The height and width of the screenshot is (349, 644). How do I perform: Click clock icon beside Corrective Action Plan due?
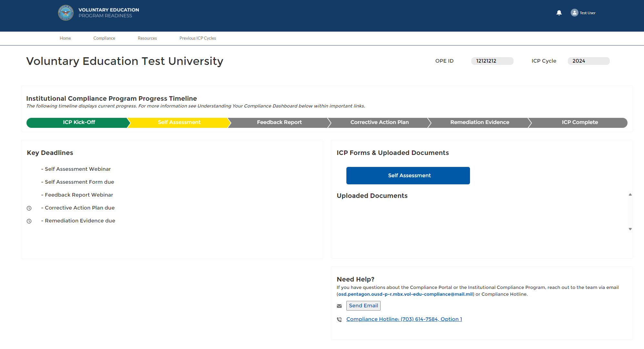point(29,208)
